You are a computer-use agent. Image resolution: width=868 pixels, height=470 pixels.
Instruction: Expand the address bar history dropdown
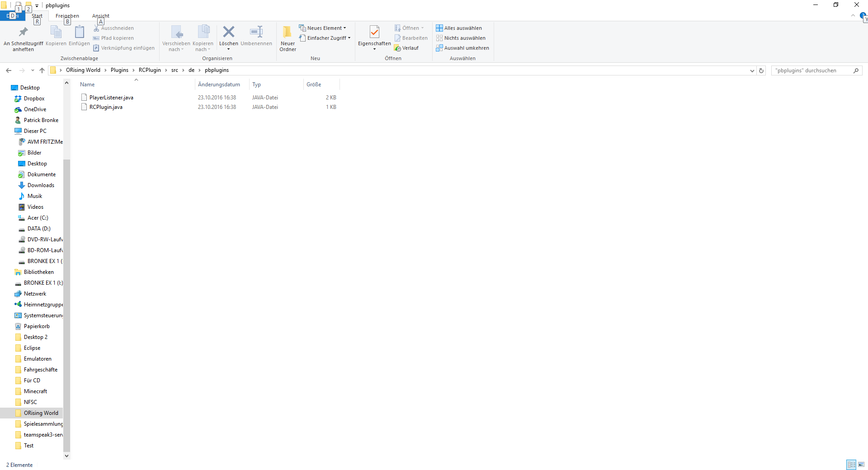click(x=752, y=70)
